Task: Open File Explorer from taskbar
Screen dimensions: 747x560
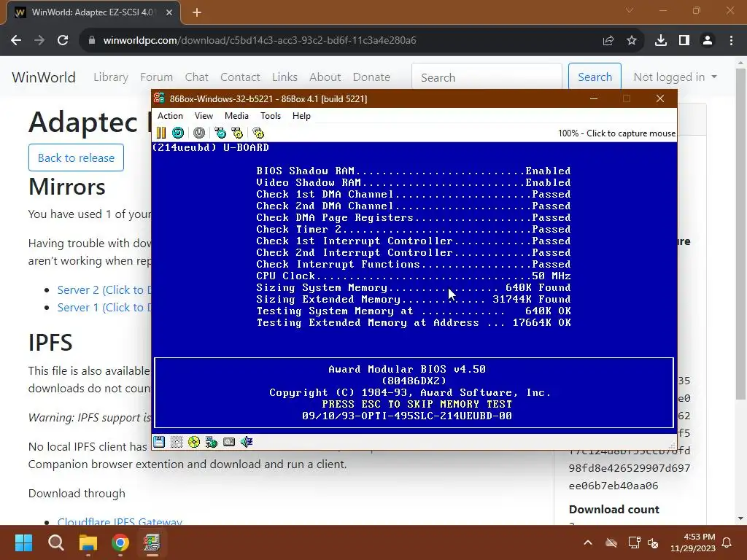Action: point(88,542)
